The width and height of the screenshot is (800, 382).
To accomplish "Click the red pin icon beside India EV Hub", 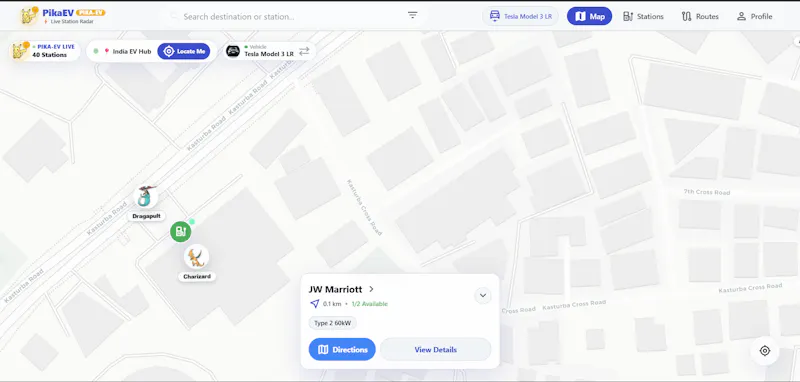I will pos(107,52).
